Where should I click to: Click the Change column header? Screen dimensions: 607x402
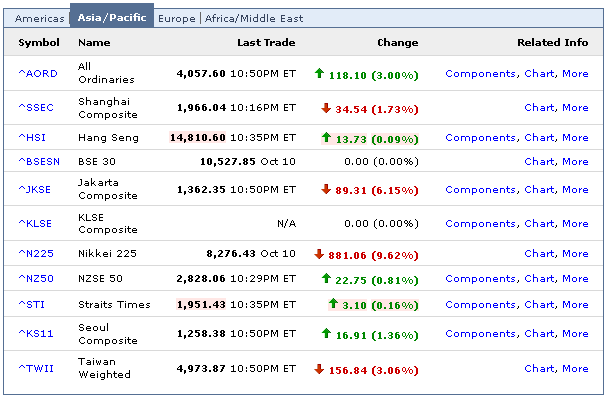[x=397, y=43]
